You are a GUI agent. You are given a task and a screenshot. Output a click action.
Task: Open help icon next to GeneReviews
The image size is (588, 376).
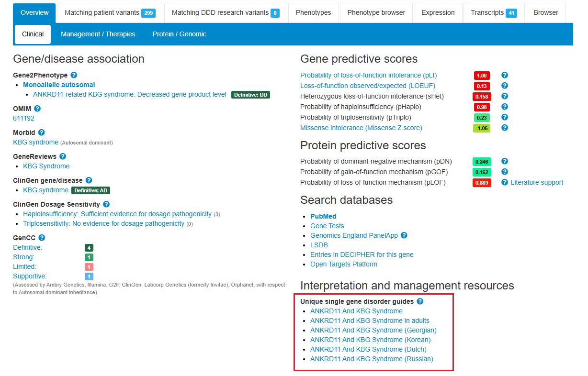(x=63, y=156)
